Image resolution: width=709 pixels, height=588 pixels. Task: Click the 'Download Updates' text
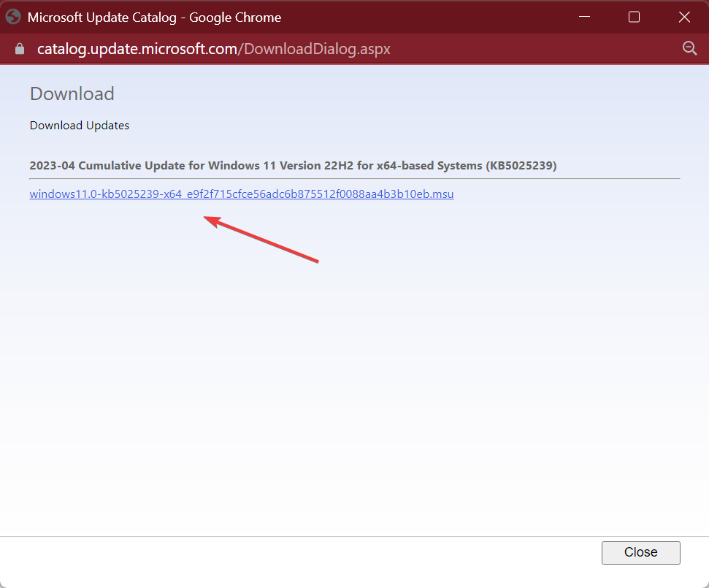[79, 126]
